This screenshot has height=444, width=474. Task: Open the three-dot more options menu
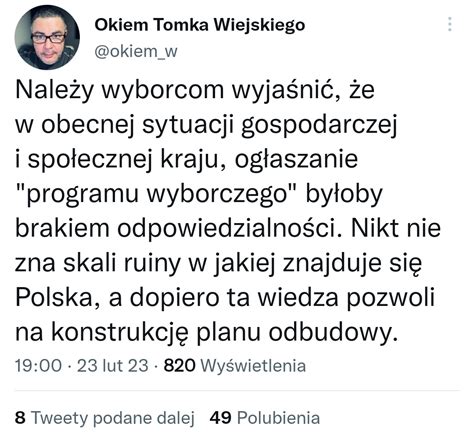pos(450,24)
